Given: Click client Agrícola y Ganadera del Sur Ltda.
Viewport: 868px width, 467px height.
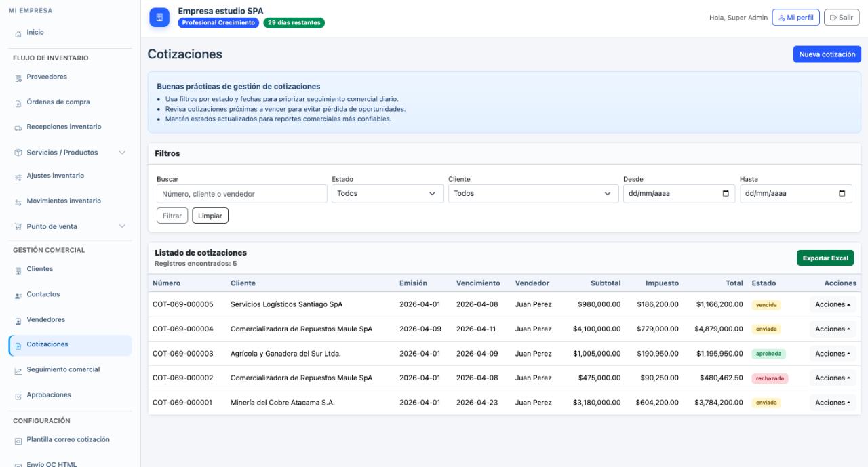Looking at the screenshot, I should tap(285, 354).
